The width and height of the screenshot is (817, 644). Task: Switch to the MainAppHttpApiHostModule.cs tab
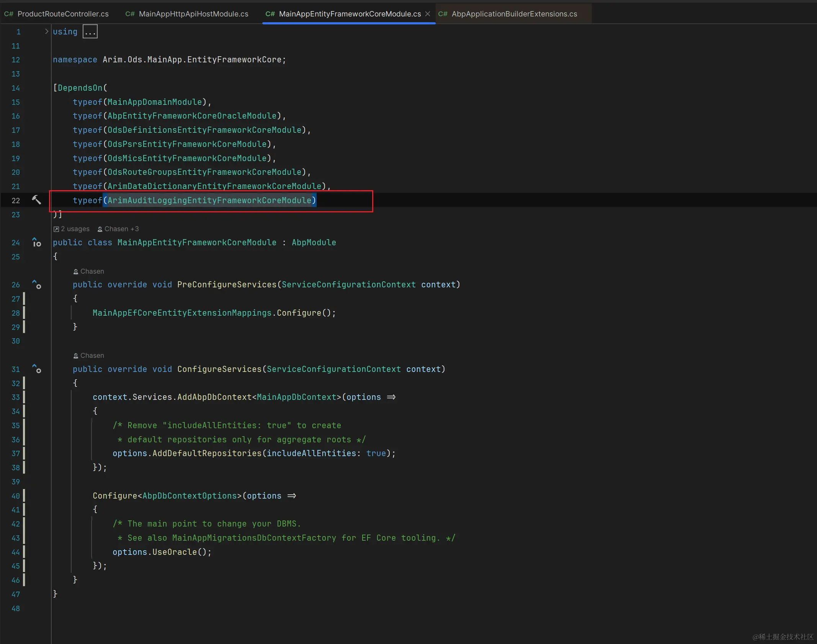(x=193, y=14)
